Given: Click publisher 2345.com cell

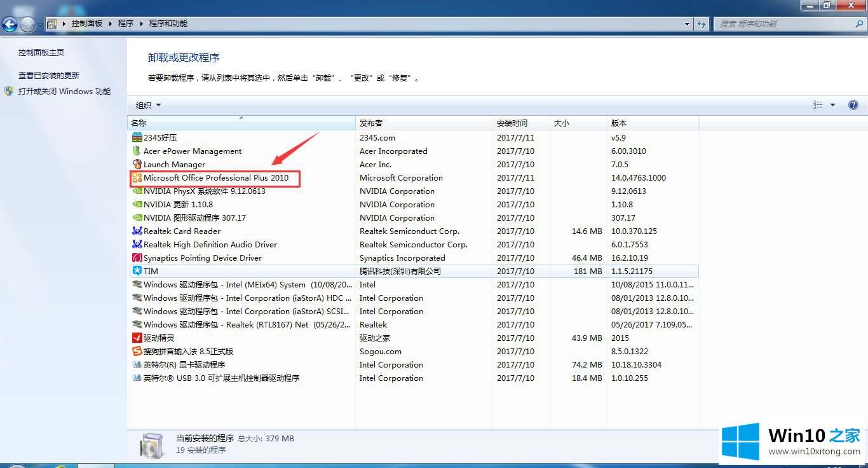Looking at the screenshot, I should [x=377, y=138].
